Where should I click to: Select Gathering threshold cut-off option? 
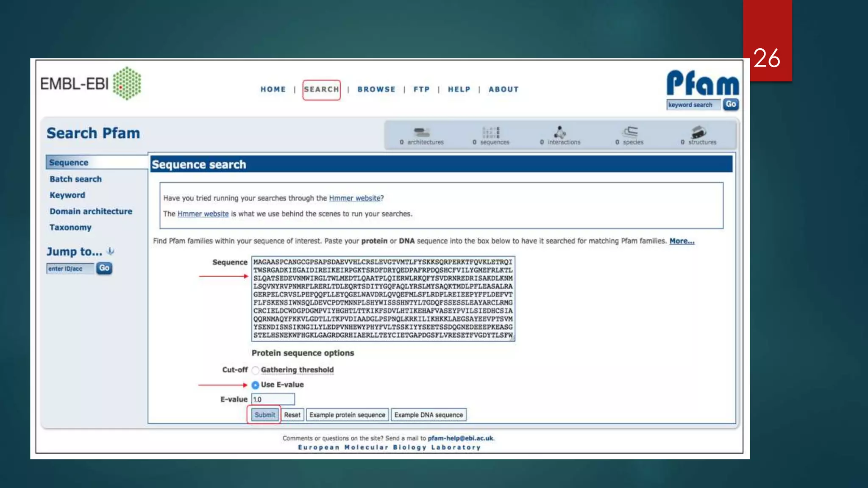tap(255, 370)
